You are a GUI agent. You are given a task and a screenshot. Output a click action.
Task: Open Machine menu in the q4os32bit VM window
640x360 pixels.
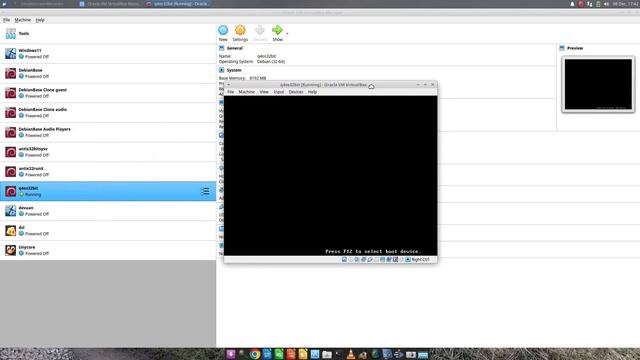247,92
